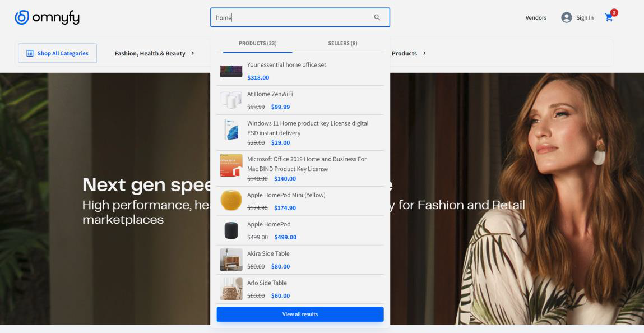Click the blue $80.00 price

click(x=280, y=266)
